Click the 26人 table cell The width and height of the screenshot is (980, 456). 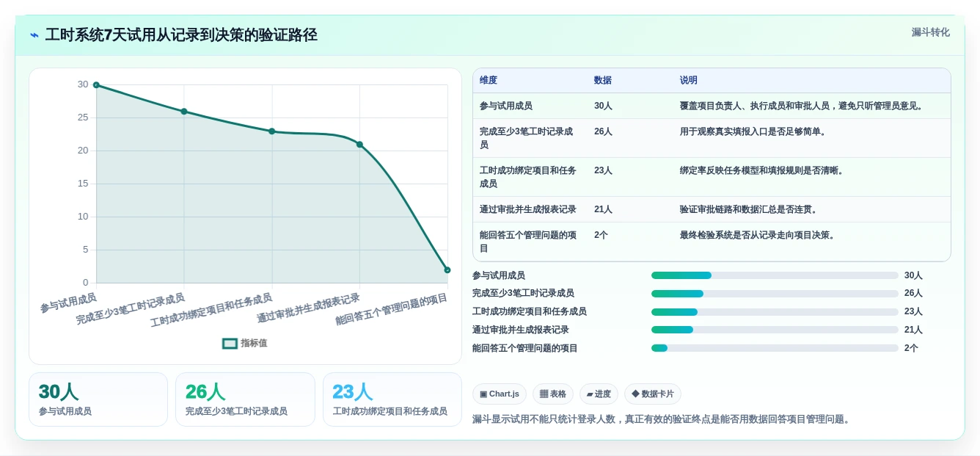coord(603,131)
